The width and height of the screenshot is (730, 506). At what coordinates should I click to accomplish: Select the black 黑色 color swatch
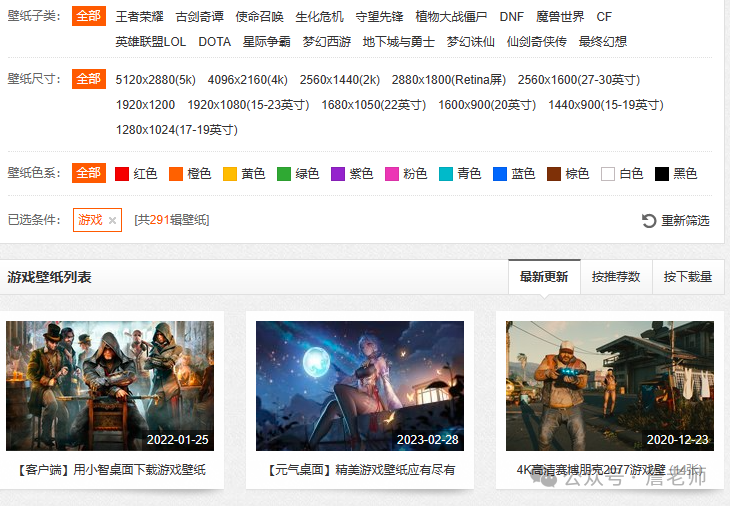coord(662,174)
